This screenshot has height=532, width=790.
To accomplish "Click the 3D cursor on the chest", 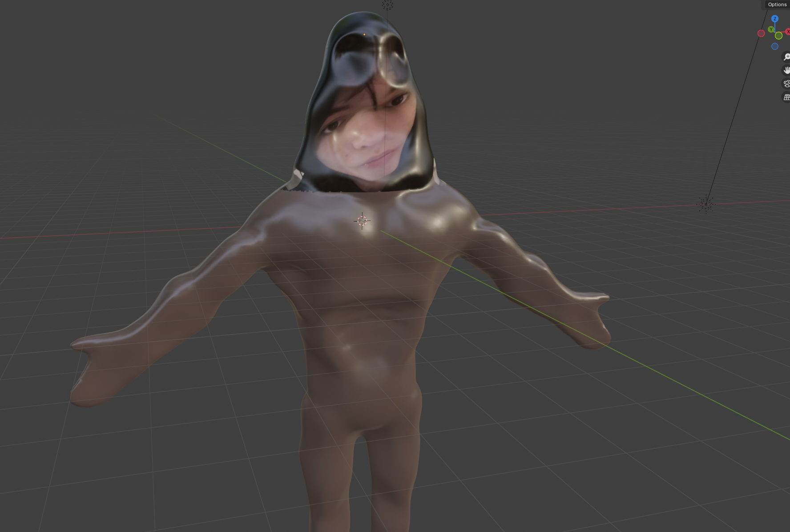I will pyautogui.click(x=362, y=220).
